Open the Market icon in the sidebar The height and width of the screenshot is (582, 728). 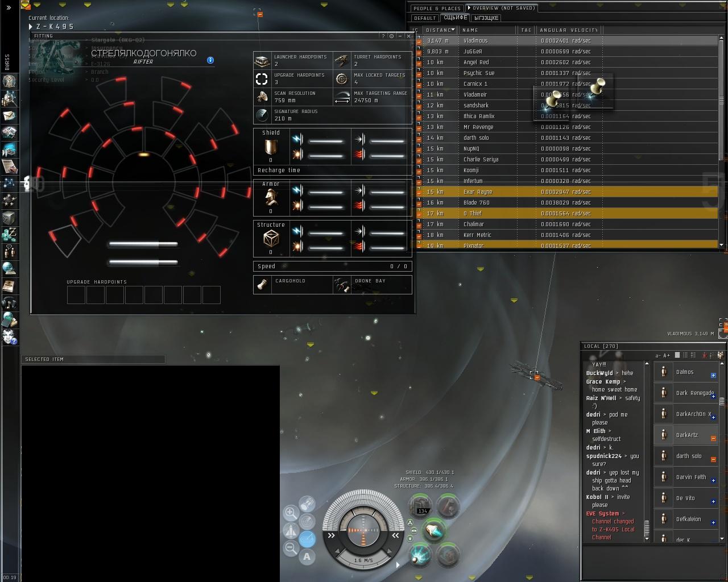(x=9, y=149)
